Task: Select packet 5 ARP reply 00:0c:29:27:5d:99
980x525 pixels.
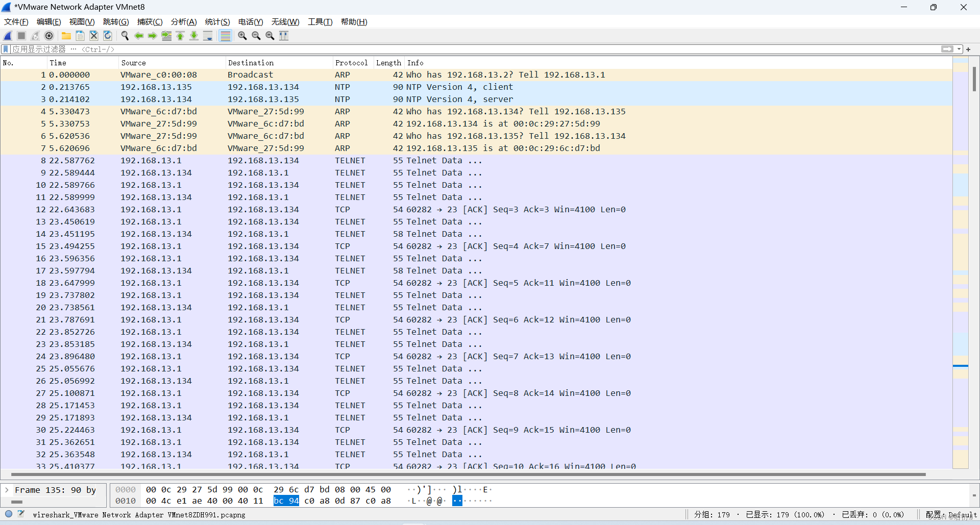Action: coord(476,123)
